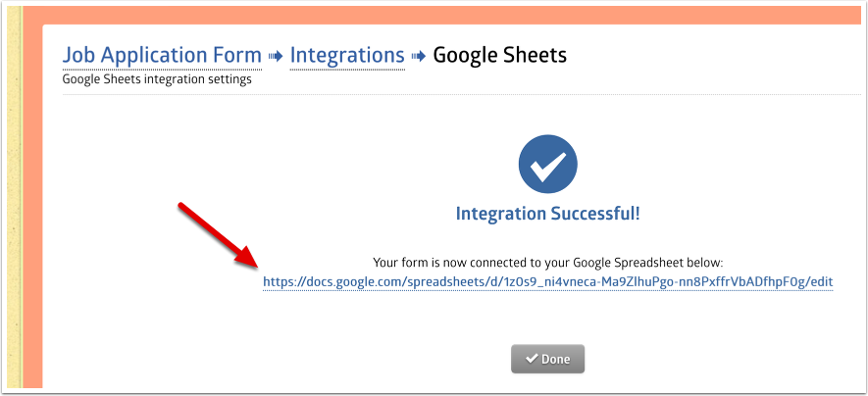Screen dimensions: 868x396
Task: Click the blue success checkmark circle icon
Action: tap(547, 166)
